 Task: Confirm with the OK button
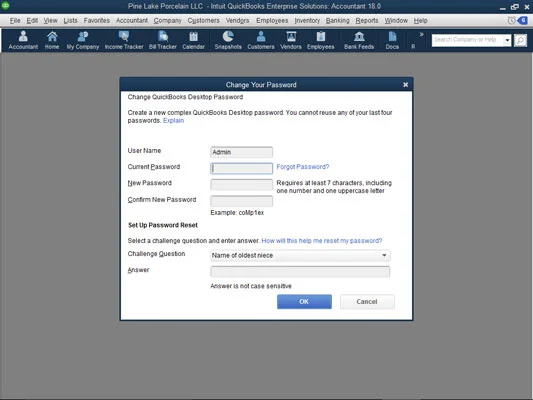coord(304,301)
